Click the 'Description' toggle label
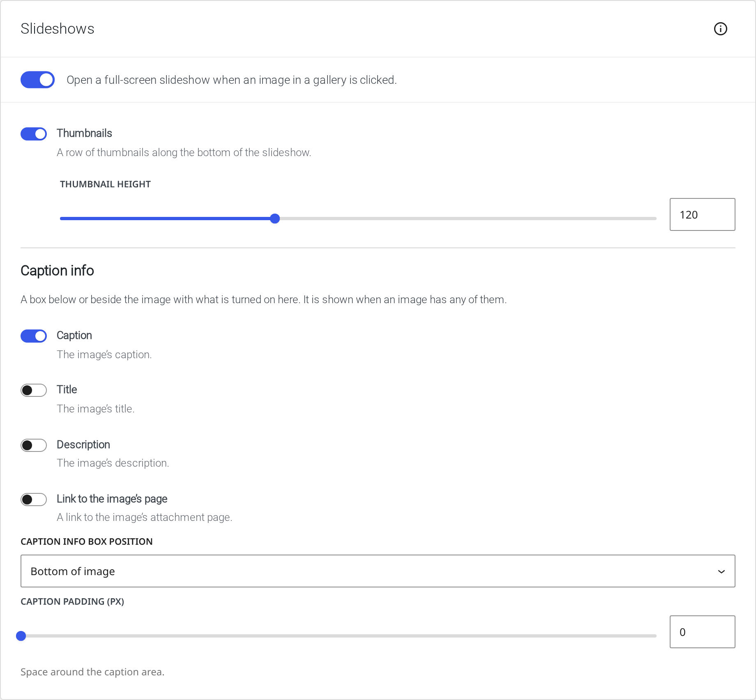 click(x=83, y=444)
